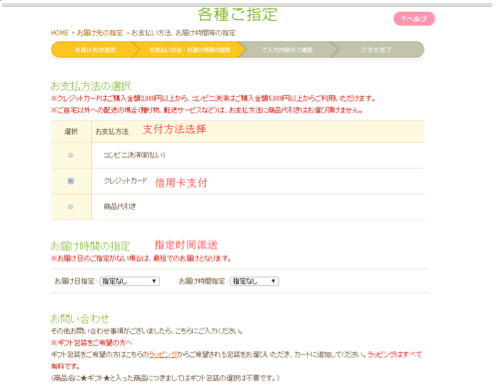Screen dimensions: 501x388
Task: Open the お届け日指定 dropdown
Action: tap(130, 281)
